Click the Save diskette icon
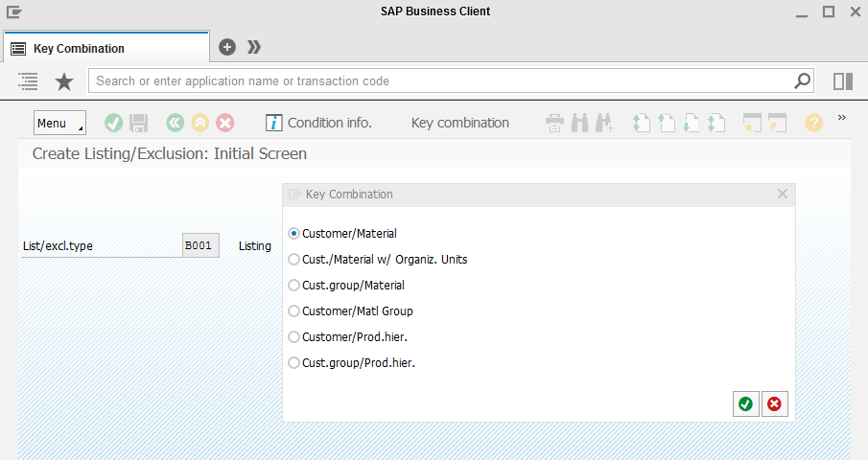868x460 pixels. [138, 123]
